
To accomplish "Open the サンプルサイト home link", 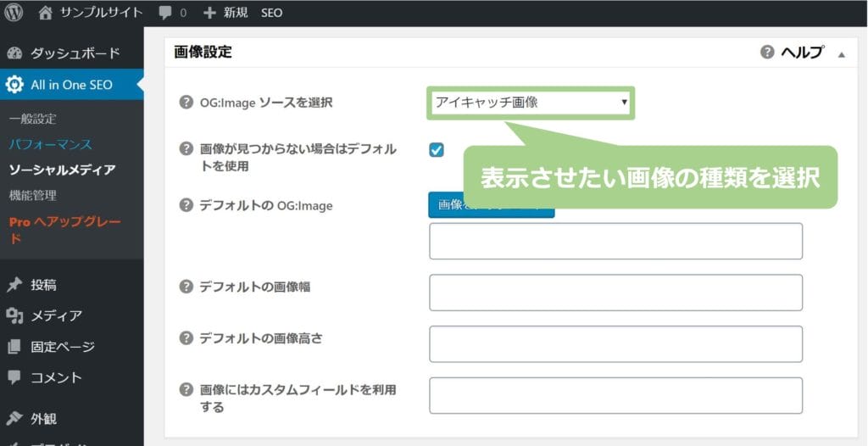I will [x=92, y=13].
